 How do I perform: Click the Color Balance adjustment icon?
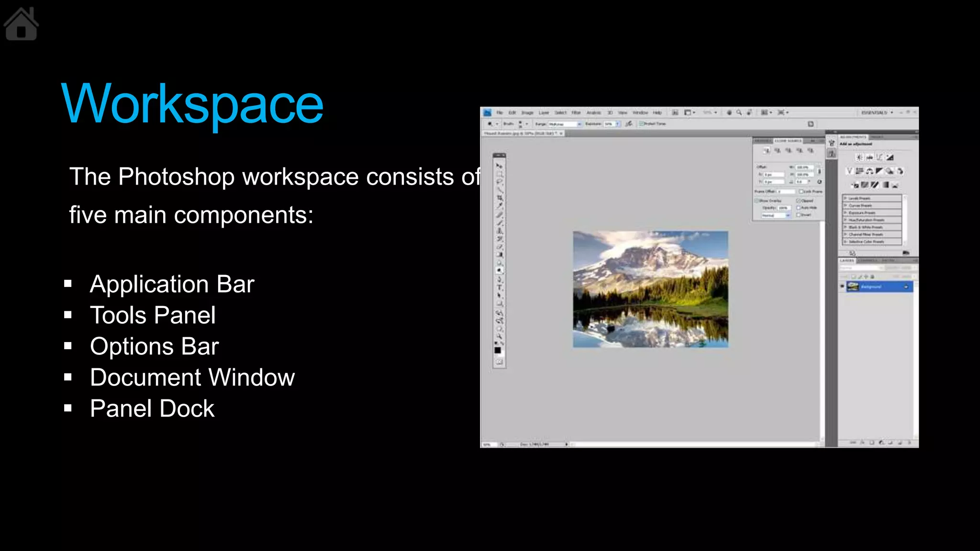869,171
